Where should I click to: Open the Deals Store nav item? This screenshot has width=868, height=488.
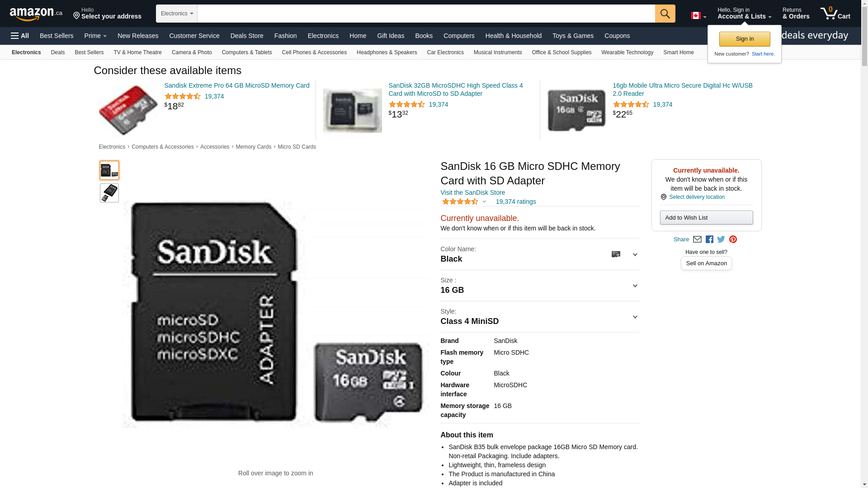click(x=247, y=36)
